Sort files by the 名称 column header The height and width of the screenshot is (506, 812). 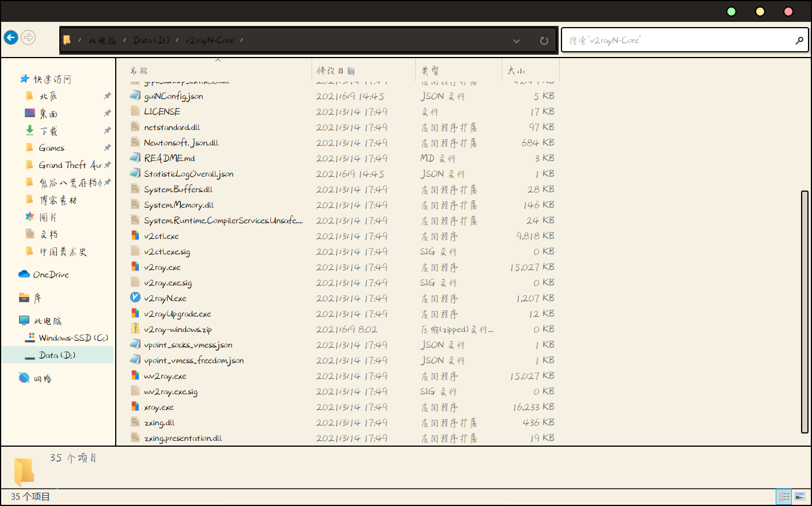click(139, 70)
